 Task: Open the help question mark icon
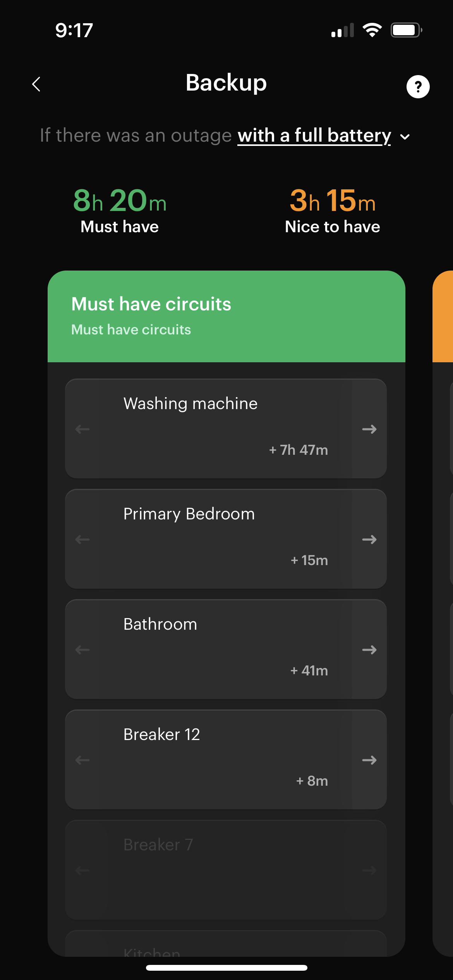tap(418, 86)
